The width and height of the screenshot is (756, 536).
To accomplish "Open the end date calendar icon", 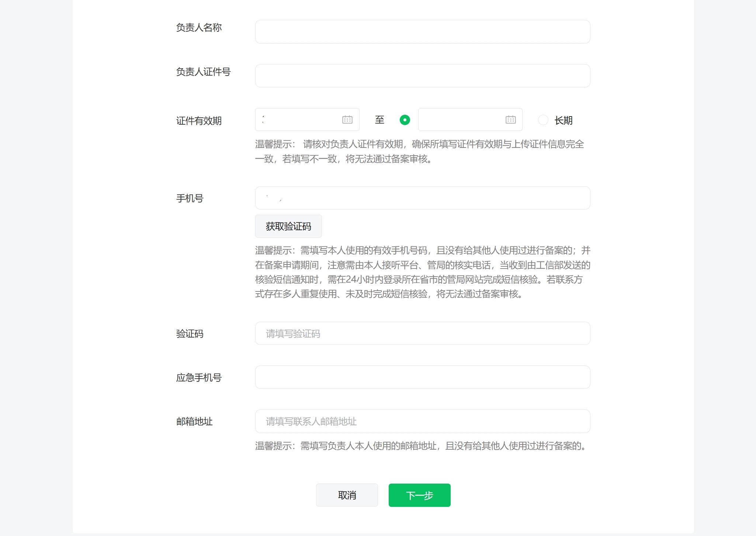I will coord(511,120).
